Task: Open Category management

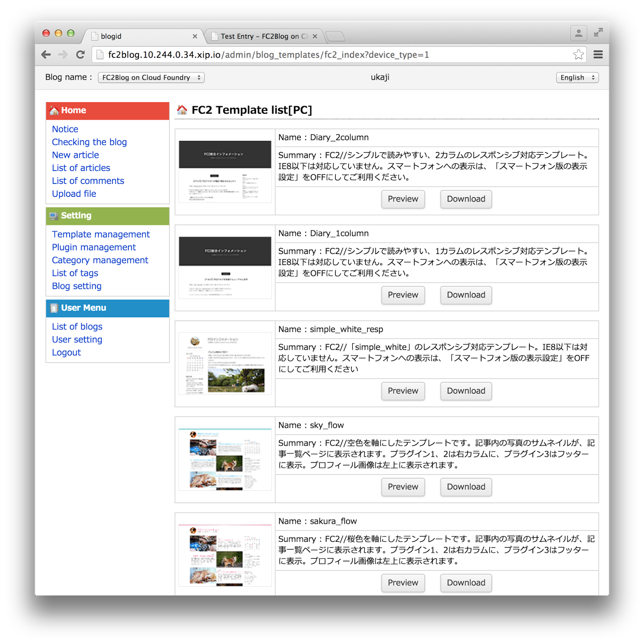Action: pos(100,260)
